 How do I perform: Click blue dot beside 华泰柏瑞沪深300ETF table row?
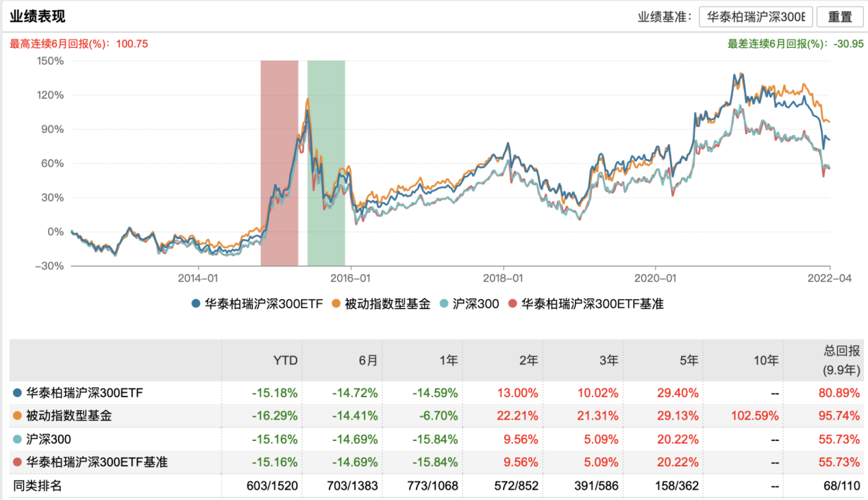pos(16,393)
